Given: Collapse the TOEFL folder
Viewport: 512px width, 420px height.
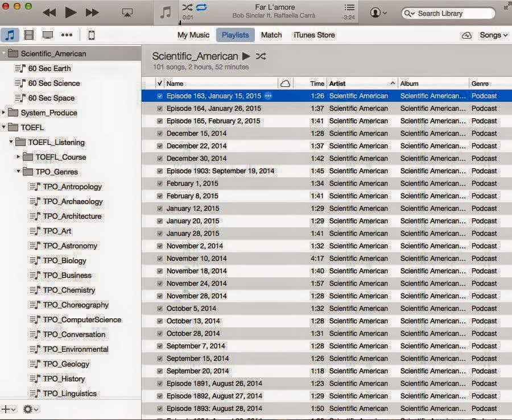Looking at the screenshot, I should [3, 127].
